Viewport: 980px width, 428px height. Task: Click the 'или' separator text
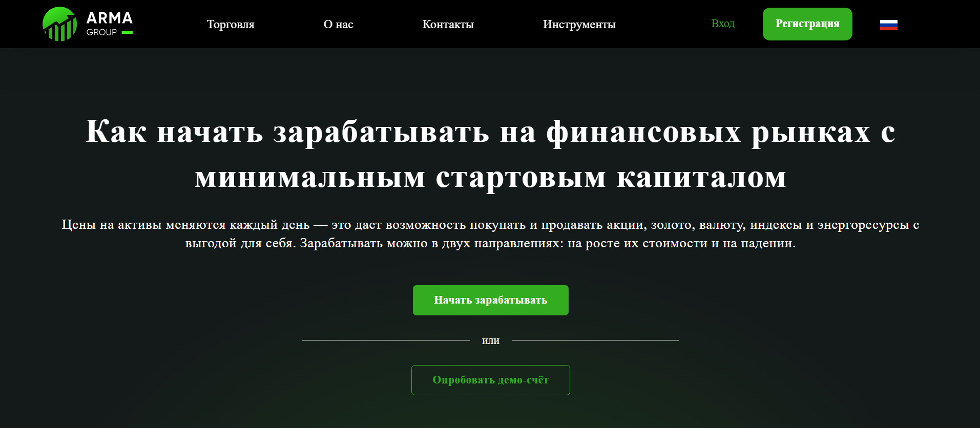[490, 340]
